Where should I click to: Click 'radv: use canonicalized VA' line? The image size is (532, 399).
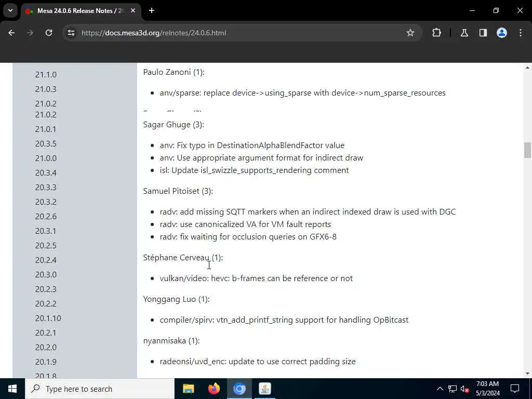[245, 224]
